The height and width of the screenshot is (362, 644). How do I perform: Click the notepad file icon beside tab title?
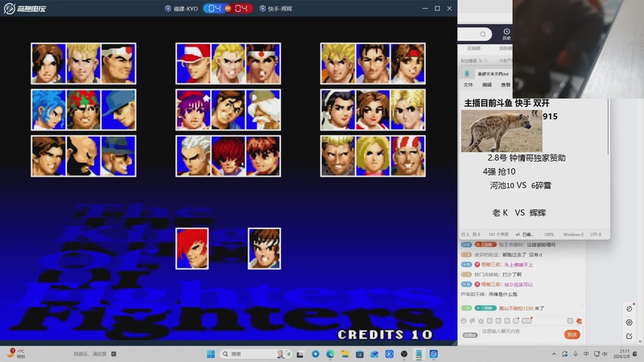(x=467, y=74)
